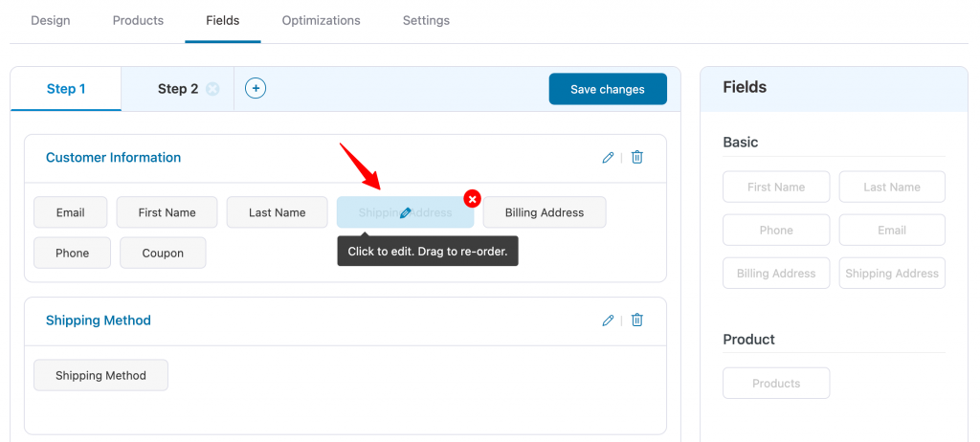This screenshot has width=980, height=442.
Task: Remove Step 2 using its close icon
Action: (x=212, y=89)
